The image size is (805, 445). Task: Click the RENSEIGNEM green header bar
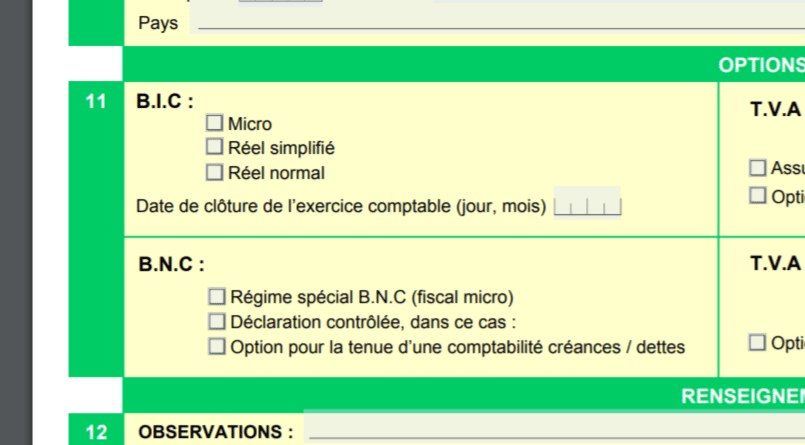[742, 396]
